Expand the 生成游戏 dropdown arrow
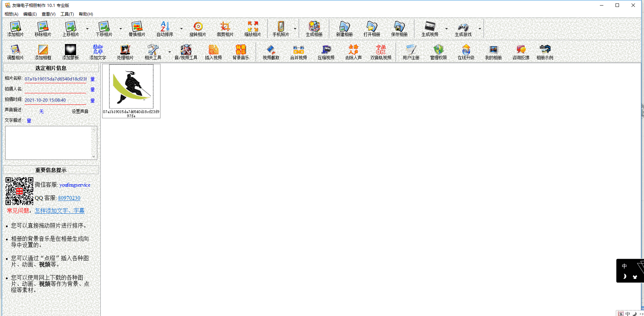This screenshot has width=644, height=316. [x=480, y=29]
